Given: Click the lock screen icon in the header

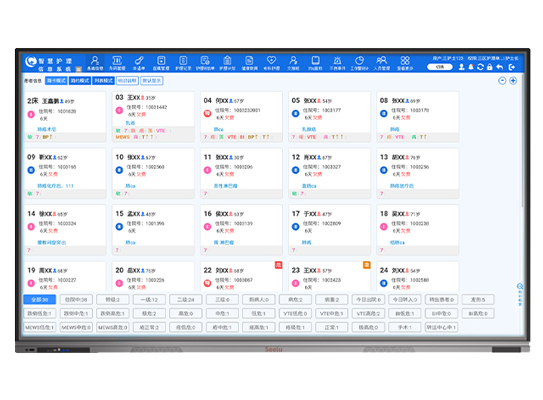Looking at the screenshot, I should 489,67.
